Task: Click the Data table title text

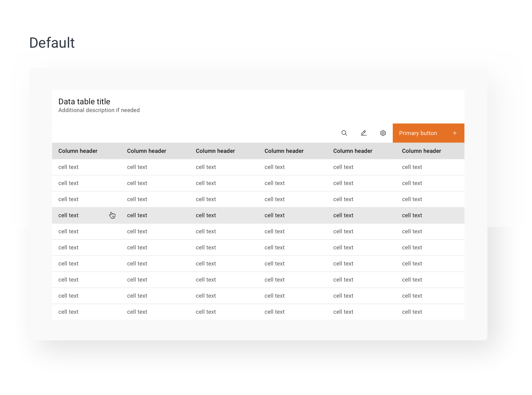Action: pyautogui.click(x=84, y=102)
